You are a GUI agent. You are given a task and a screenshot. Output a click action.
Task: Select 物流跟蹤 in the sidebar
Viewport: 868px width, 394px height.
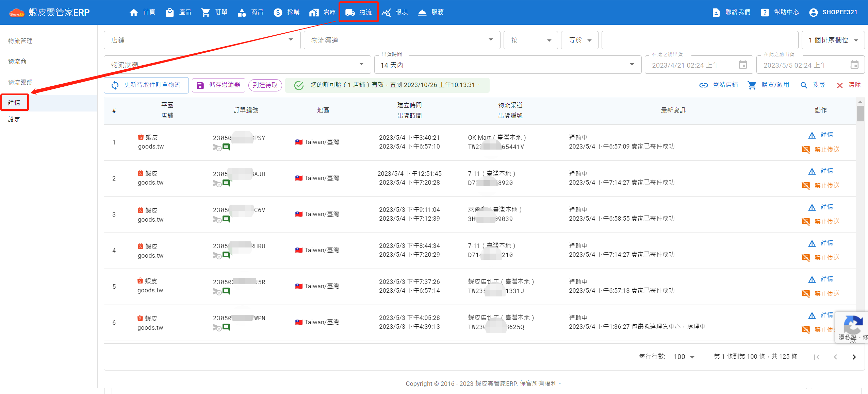point(20,82)
